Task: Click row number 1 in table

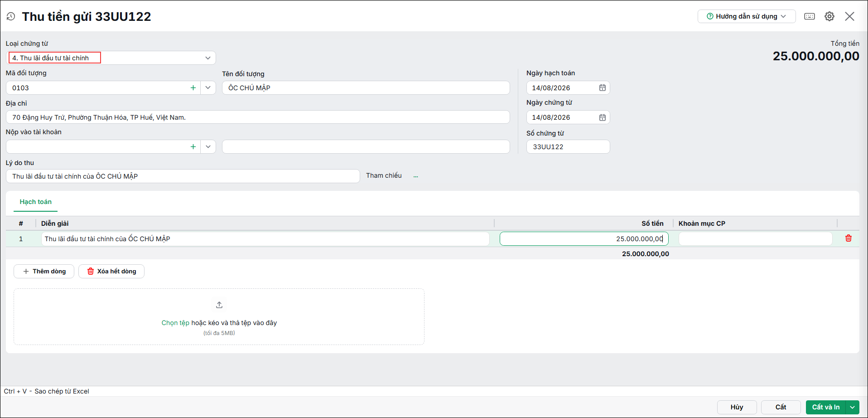Action: [x=21, y=239]
